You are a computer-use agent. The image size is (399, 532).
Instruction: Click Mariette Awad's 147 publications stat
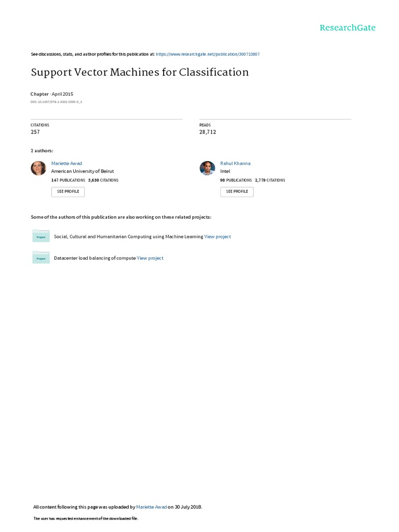tap(68, 180)
